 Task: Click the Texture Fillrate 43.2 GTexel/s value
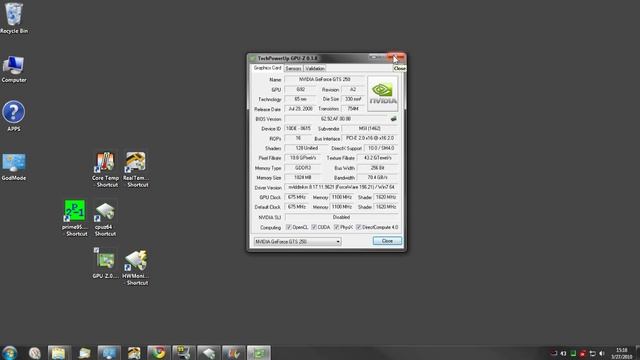tap(378, 158)
